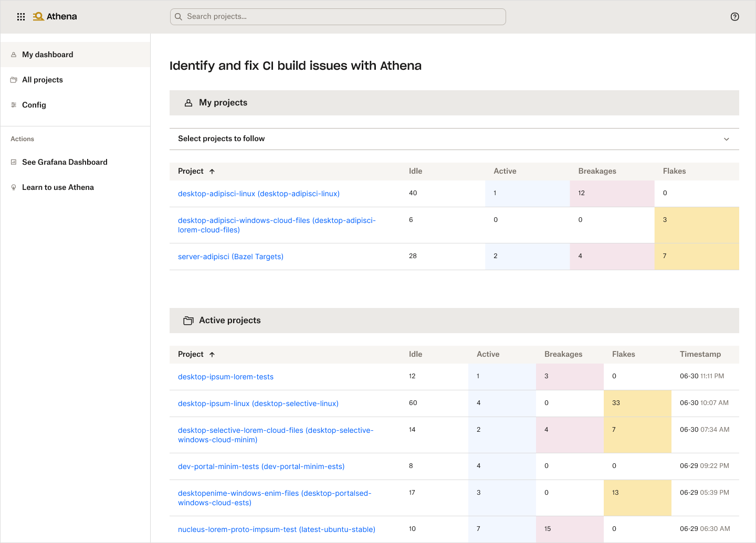
Task: Click the search magnifier icon
Action: pyautogui.click(x=178, y=17)
